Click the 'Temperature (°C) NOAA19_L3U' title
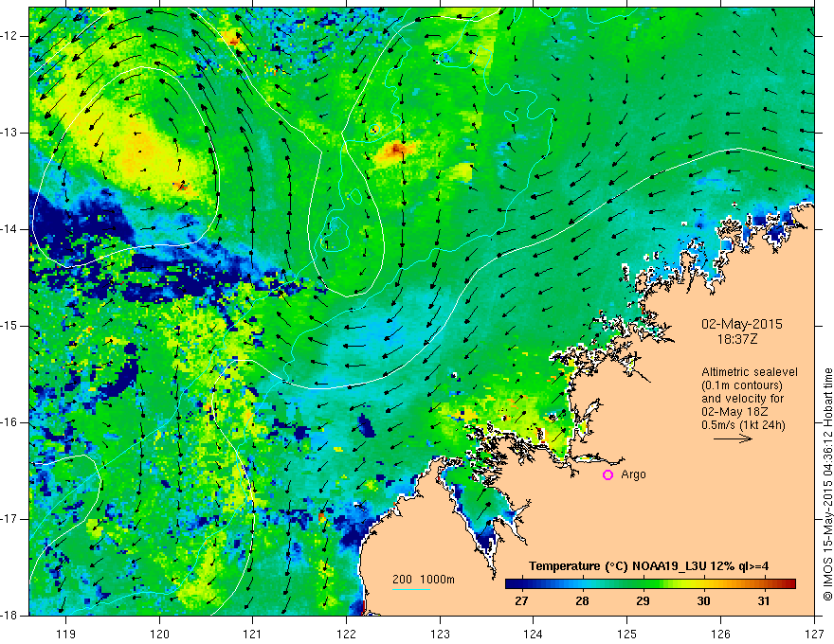 [x=617, y=566]
